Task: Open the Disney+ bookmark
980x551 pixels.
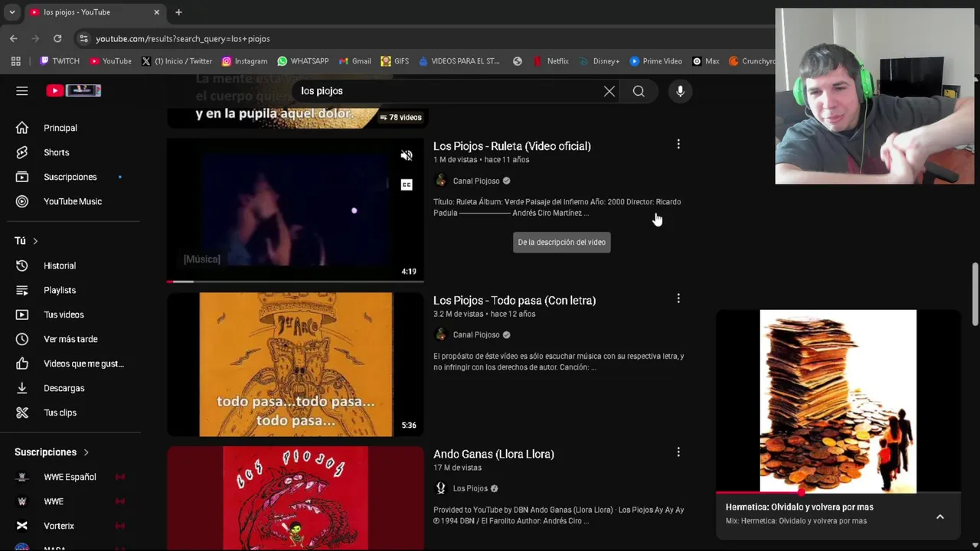Action: click(599, 61)
